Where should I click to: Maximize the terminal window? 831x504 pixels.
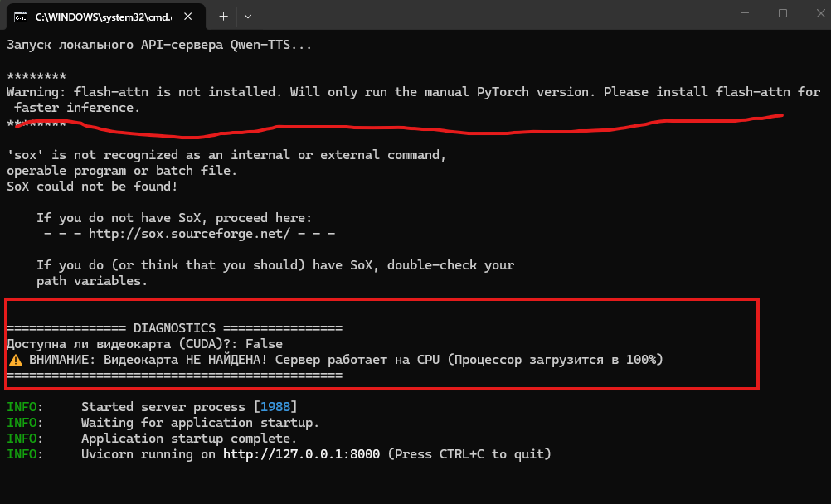[x=783, y=13]
